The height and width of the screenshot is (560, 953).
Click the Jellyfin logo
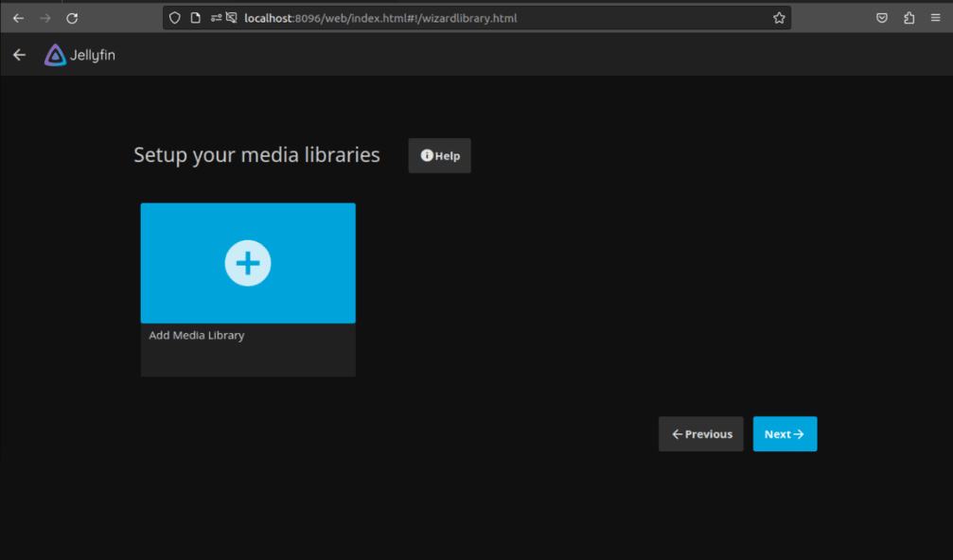pos(79,55)
